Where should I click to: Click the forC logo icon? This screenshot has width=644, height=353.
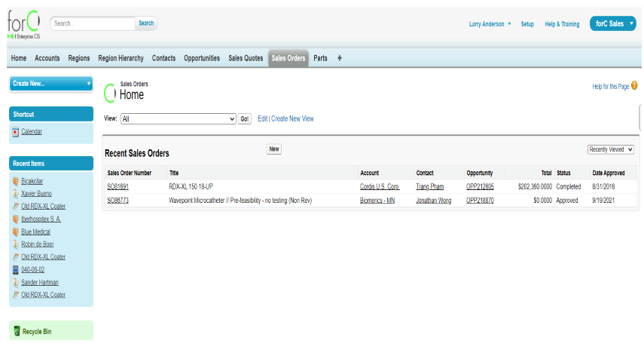[x=23, y=25]
